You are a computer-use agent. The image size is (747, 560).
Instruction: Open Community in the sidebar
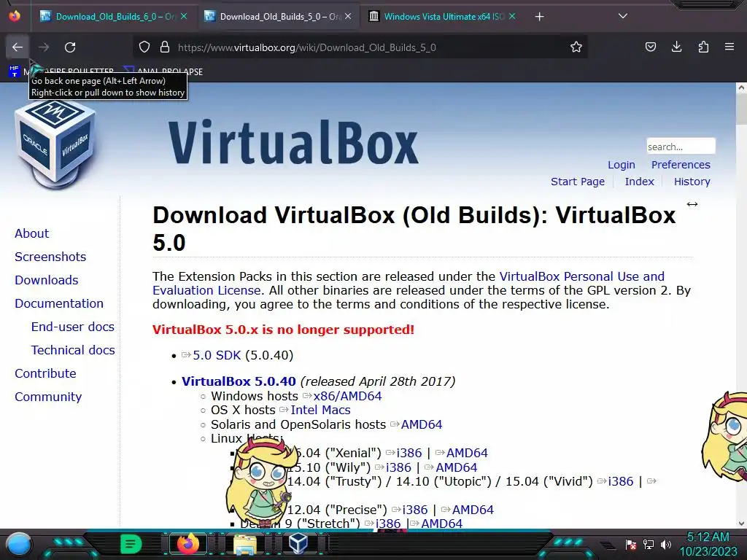[x=48, y=397]
